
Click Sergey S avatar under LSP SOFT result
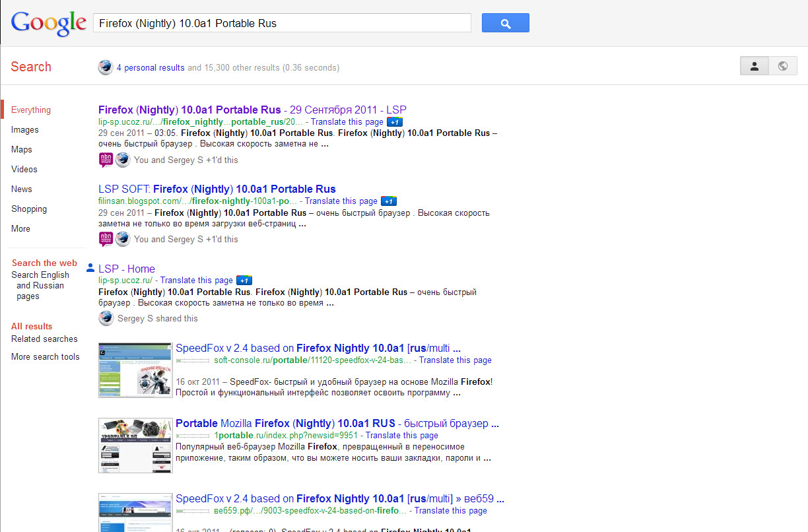click(123, 239)
